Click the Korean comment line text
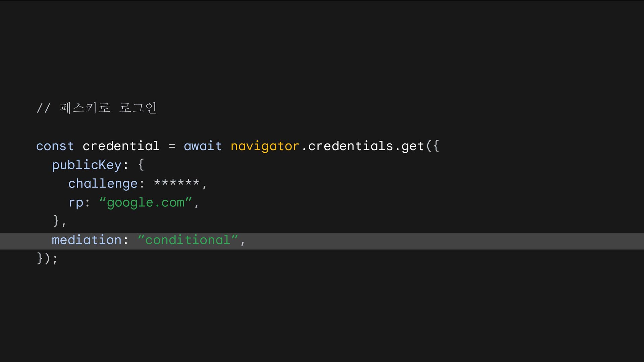This screenshot has width=644, height=362. (97, 108)
